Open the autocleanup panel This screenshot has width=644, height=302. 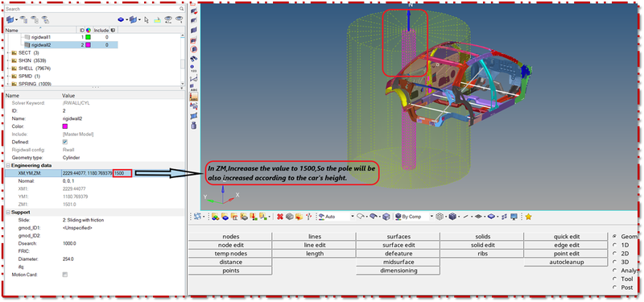click(x=566, y=263)
